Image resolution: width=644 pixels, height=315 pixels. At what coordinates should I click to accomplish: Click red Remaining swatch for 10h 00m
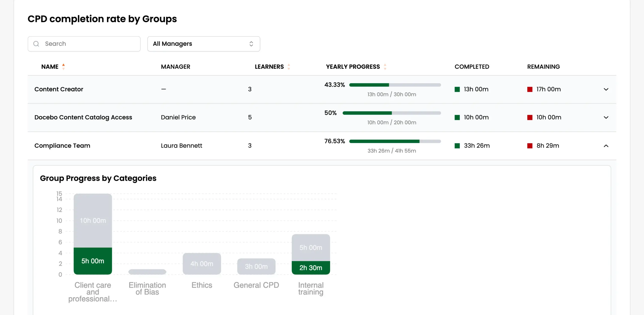pos(530,117)
